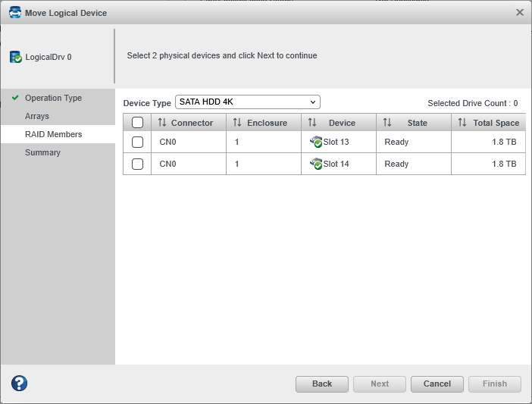Click the Slot 13 drive icon
Image resolution: width=532 pixels, height=404 pixels.
[316, 142]
